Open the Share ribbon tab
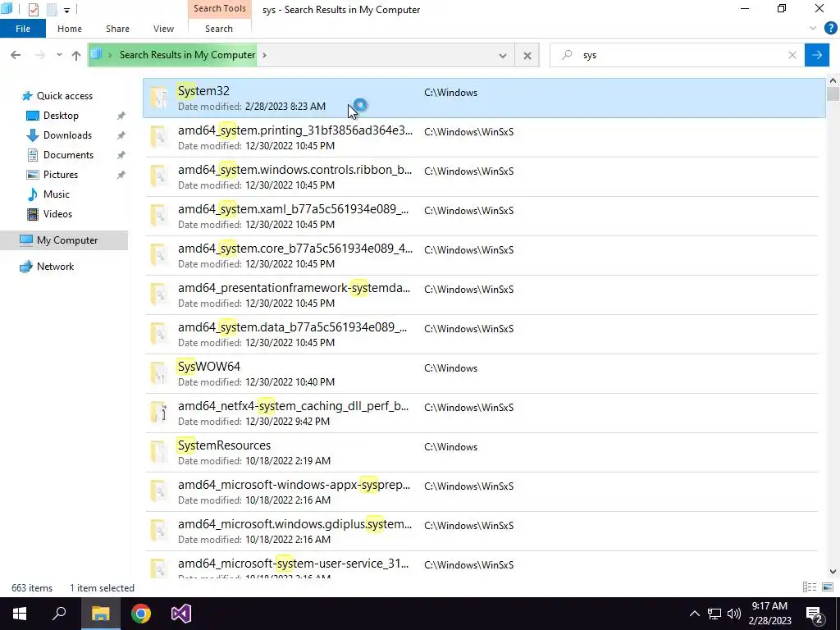Screen dimensions: 840x630 tap(117, 29)
